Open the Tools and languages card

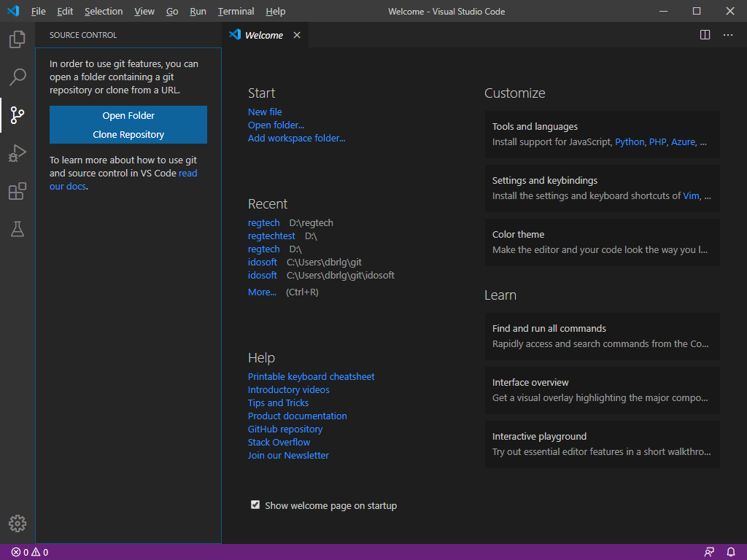602,134
